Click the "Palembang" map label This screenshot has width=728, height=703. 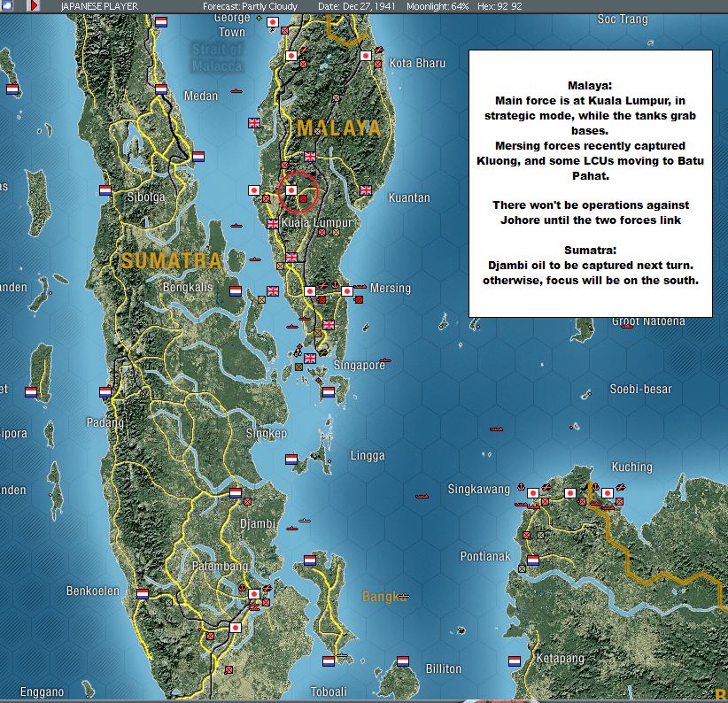[220, 566]
